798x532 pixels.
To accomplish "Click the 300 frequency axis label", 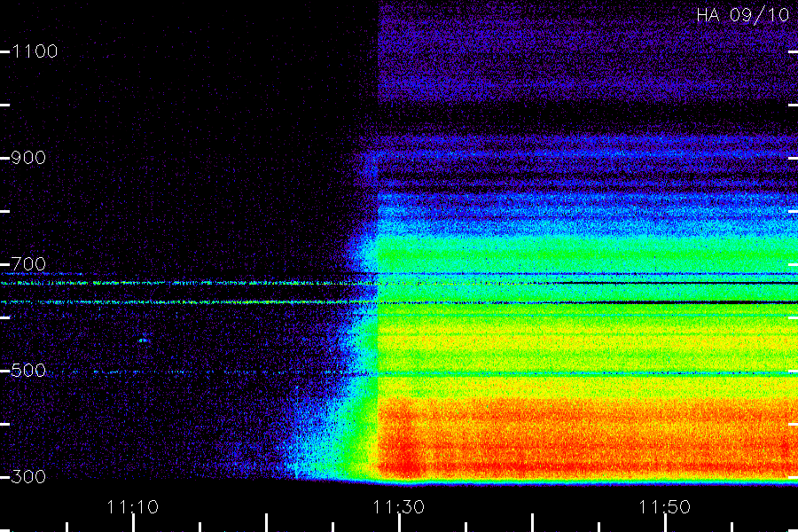I will pyautogui.click(x=28, y=477).
